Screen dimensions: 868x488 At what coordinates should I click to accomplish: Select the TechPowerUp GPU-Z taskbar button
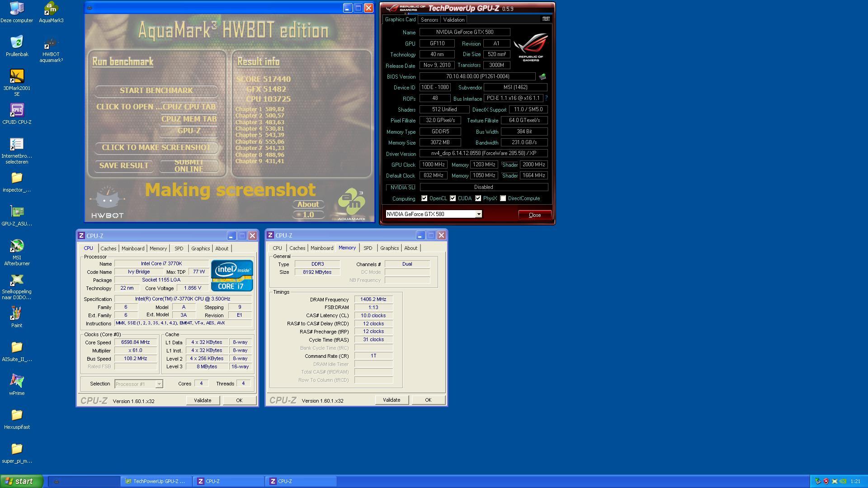click(156, 481)
